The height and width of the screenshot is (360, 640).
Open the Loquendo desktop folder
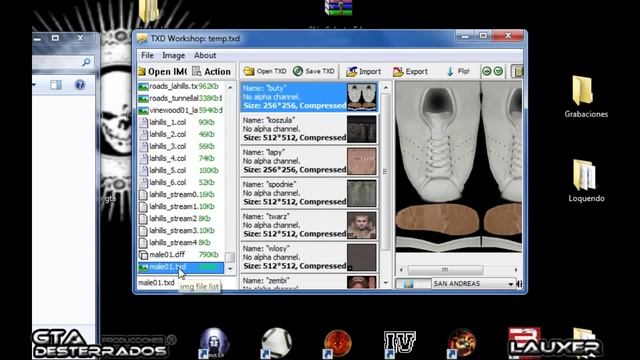pos(586,181)
